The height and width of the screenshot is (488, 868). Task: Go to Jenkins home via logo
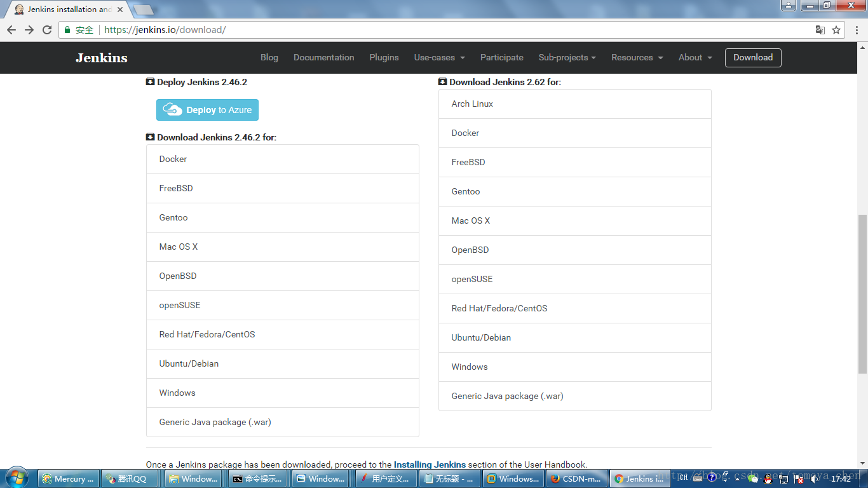click(x=102, y=58)
